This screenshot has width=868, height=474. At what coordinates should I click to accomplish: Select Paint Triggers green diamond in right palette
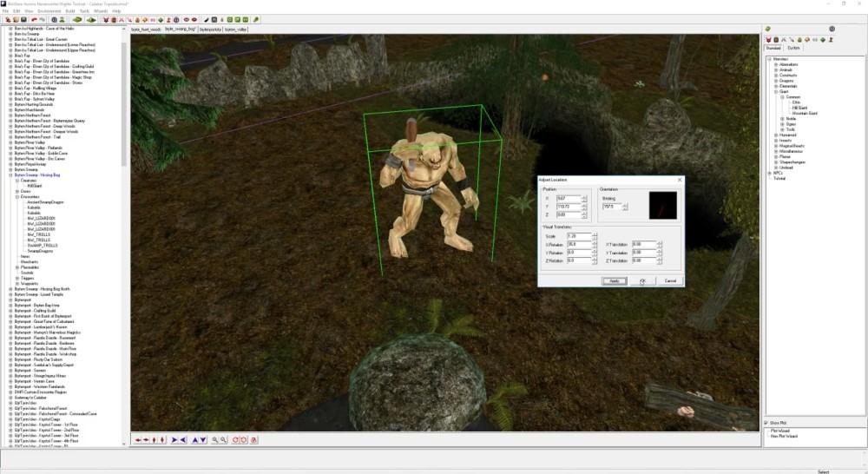823,40
